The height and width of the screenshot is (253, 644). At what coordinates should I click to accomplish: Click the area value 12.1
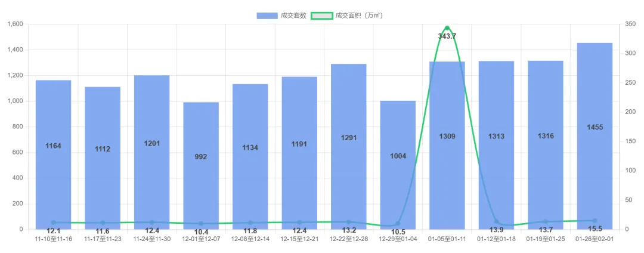54,231
